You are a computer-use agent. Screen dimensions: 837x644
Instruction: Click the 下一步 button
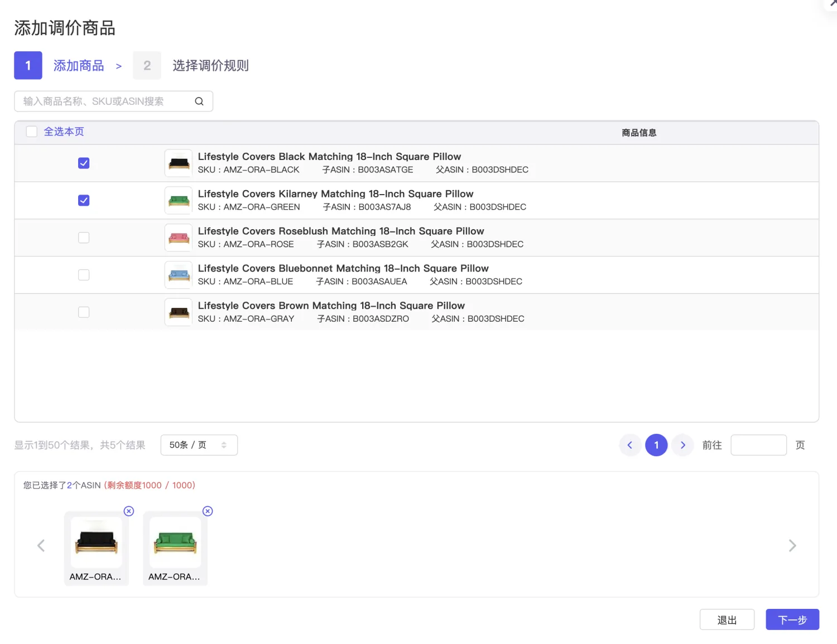click(792, 619)
